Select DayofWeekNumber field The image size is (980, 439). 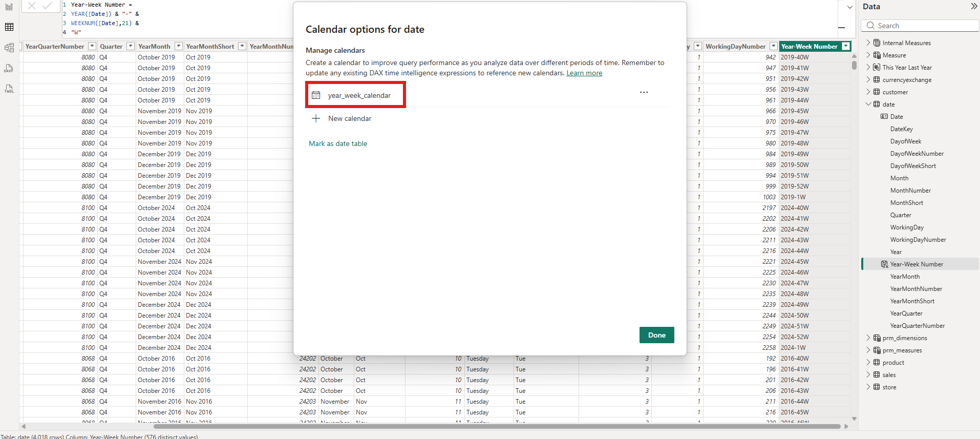(917, 154)
